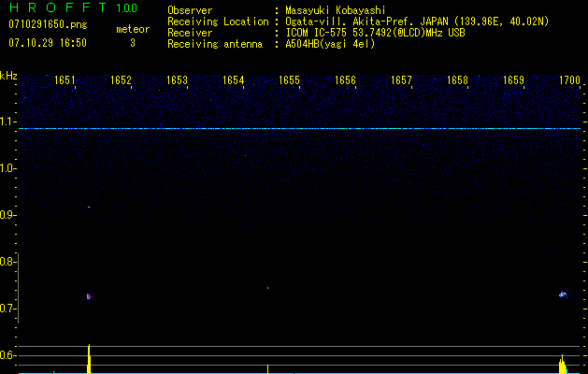Click the 0.8 frequency axis label
The height and width of the screenshot is (374, 588).
click(x=7, y=262)
